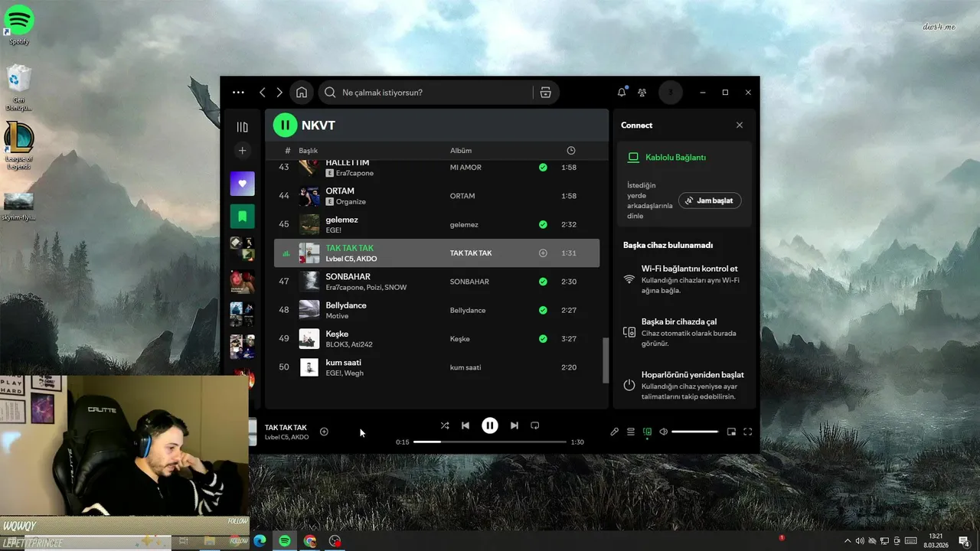Image resolution: width=980 pixels, height=551 pixels.
Task: Open the Liked Songs heart tile
Action: [x=242, y=184]
